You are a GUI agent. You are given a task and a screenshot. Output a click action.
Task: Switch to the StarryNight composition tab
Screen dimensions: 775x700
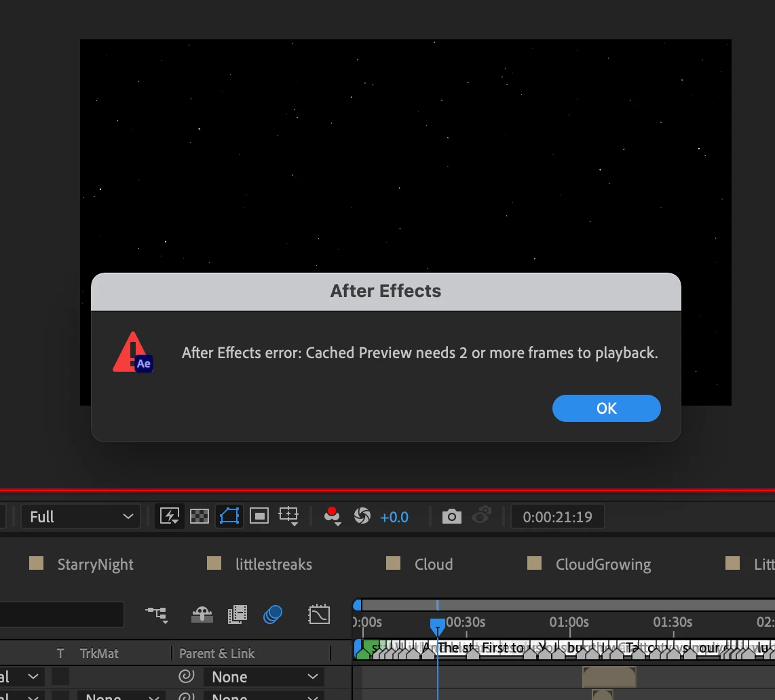96,564
